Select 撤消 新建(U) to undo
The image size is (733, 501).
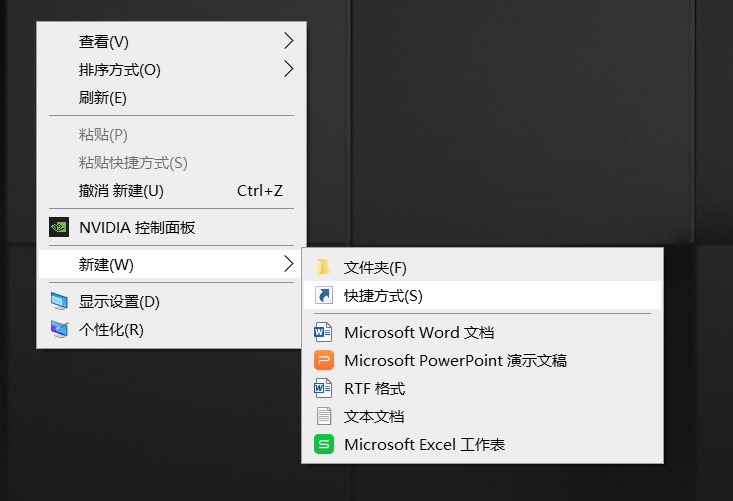click(121, 190)
